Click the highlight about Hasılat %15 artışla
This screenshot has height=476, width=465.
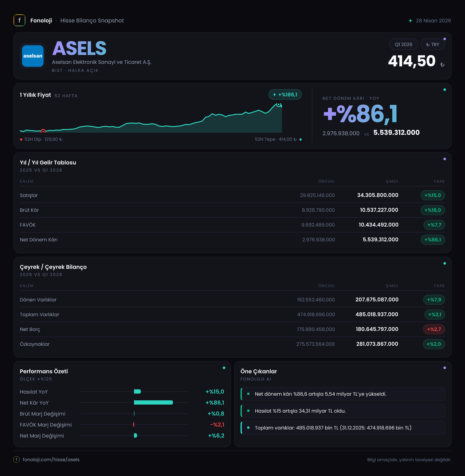click(x=343, y=411)
